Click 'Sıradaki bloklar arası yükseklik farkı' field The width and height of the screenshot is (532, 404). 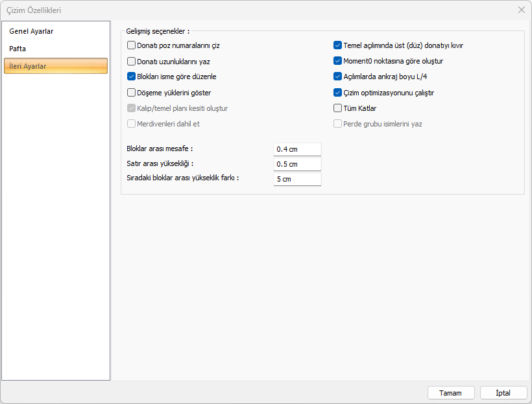pyautogui.click(x=297, y=179)
